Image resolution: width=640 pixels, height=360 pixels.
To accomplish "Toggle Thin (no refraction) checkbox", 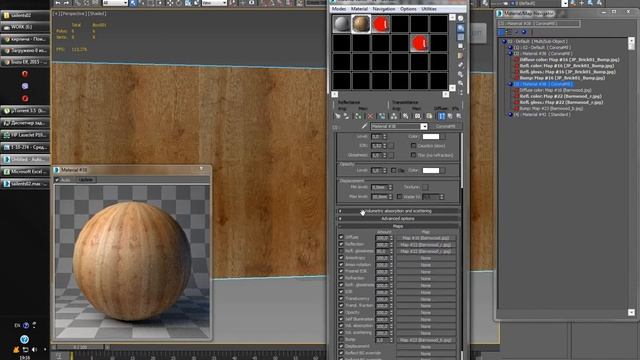I will (413, 155).
